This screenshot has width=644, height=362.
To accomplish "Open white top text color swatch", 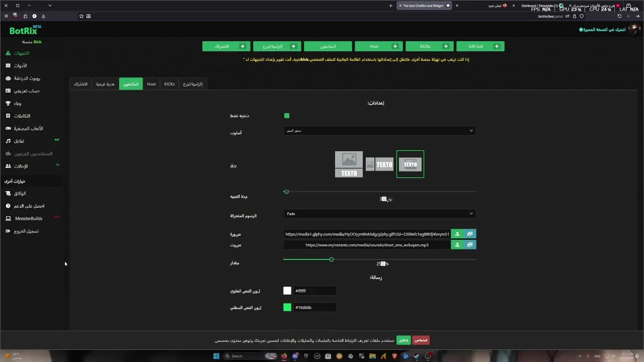I will click(287, 291).
